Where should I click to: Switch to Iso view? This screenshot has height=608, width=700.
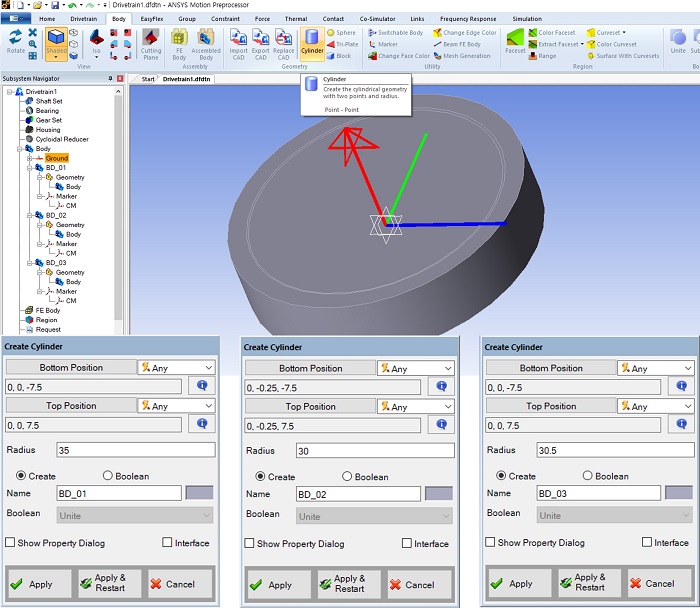tap(96, 44)
